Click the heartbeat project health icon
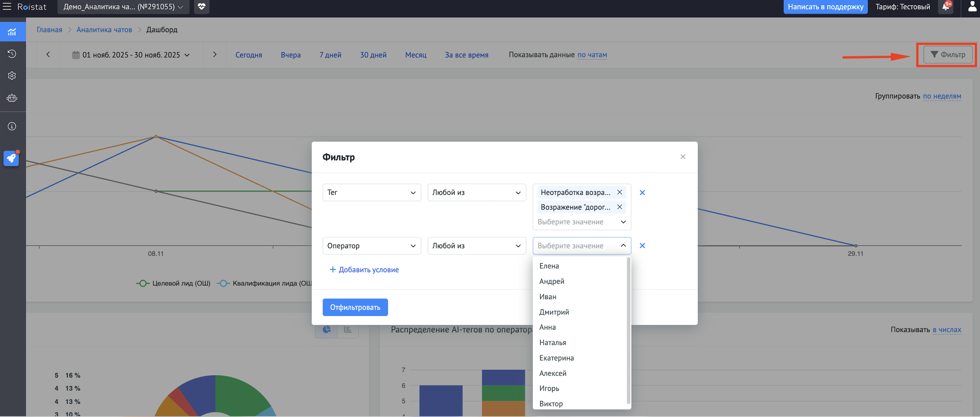Viewport: 980px width, 417px height. pos(201,6)
